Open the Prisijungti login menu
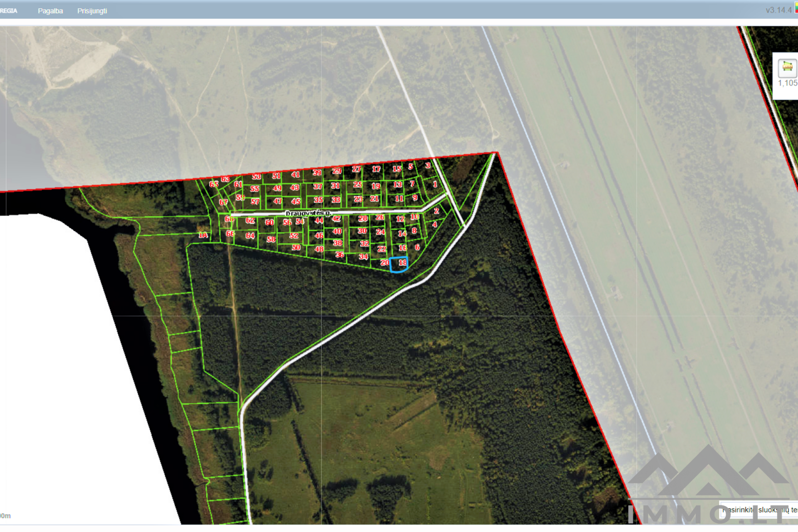Image resolution: width=798 pixels, height=532 pixels. 92,11
